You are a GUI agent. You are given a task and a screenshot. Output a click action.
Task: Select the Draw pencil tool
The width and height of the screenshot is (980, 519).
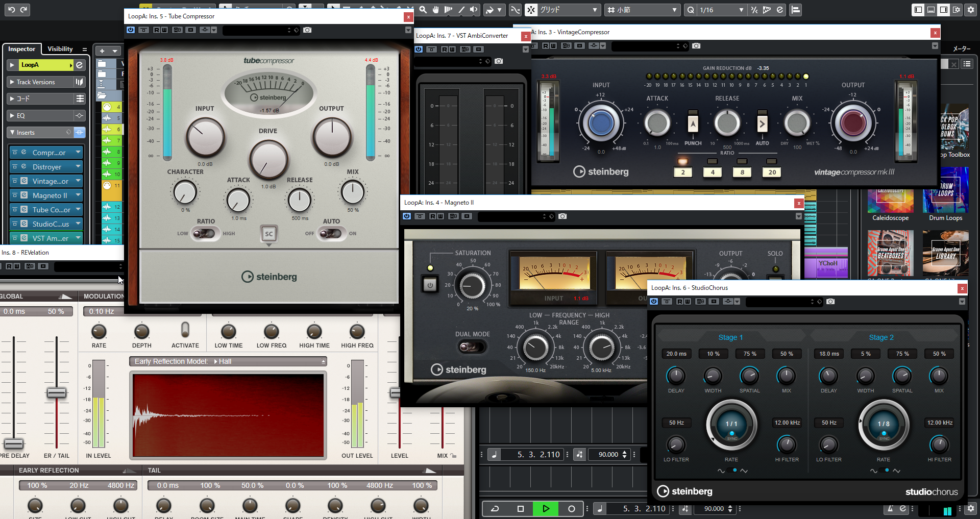click(461, 10)
